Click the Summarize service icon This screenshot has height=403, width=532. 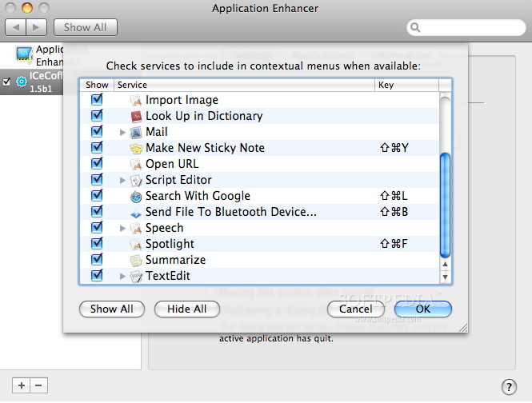coord(136,260)
